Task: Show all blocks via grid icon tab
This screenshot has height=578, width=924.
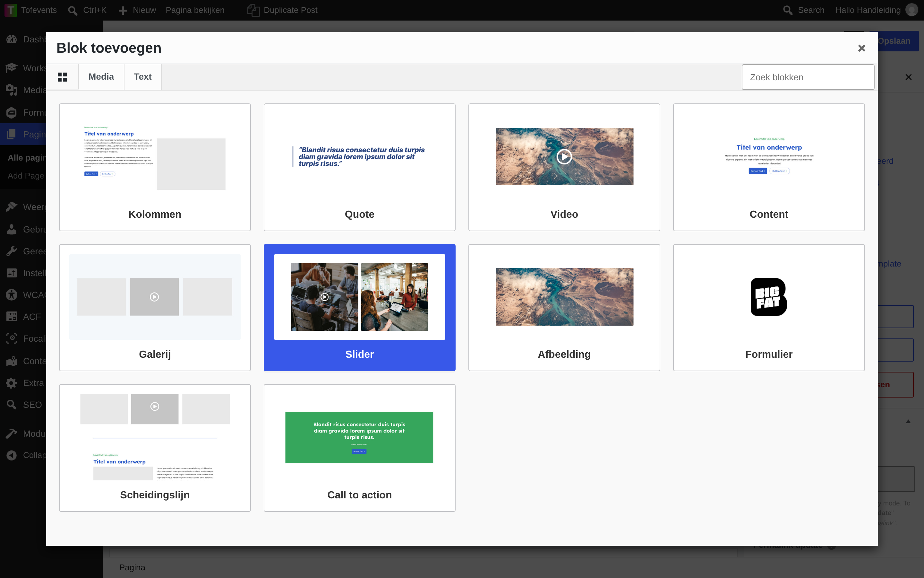Action: (62, 77)
